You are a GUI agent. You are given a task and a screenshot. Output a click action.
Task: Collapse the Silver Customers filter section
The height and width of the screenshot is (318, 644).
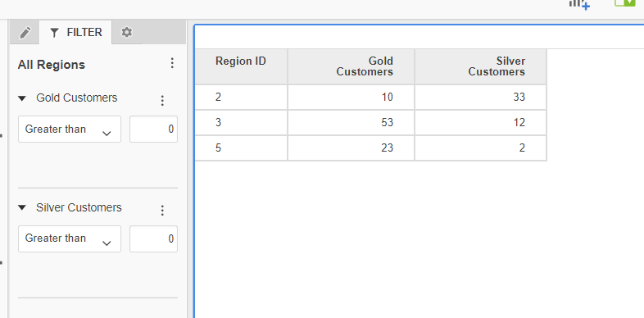click(x=22, y=208)
